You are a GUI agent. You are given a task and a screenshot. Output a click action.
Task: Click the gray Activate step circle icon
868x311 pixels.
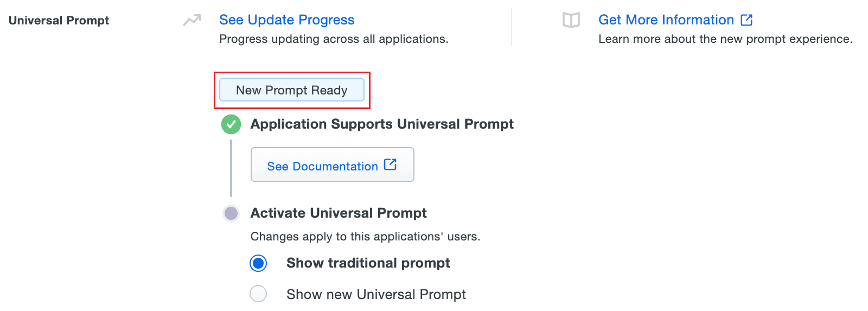[x=231, y=213]
